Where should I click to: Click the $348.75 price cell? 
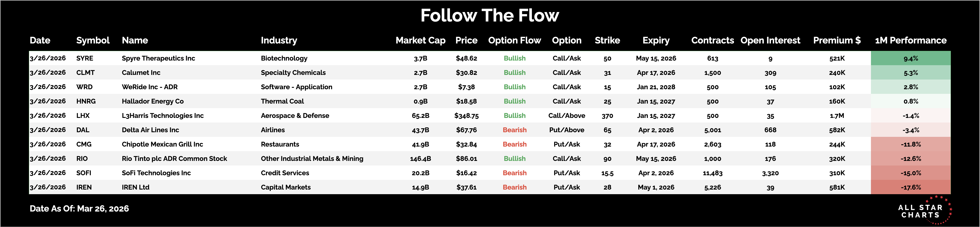tap(466, 116)
